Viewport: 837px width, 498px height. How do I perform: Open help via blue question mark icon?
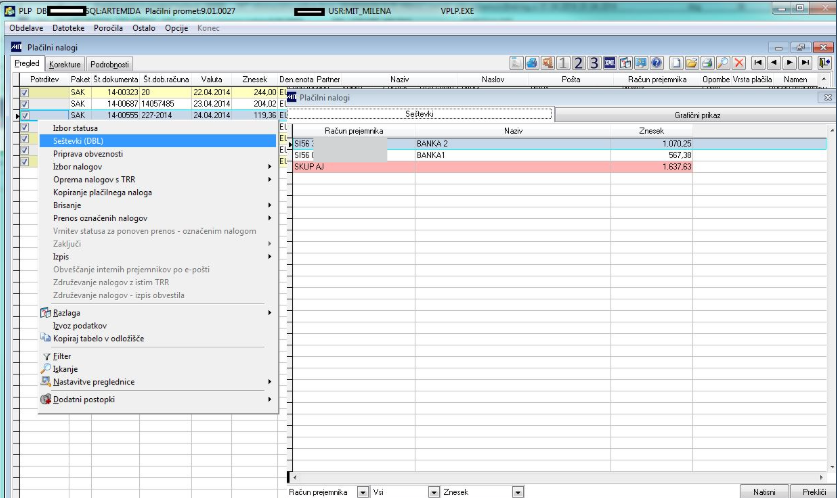coord(657,63)
